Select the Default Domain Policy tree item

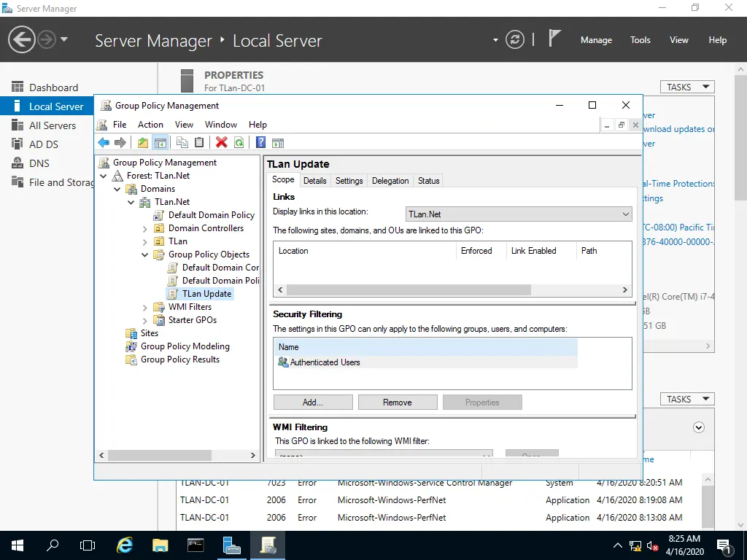(x=212, y=215)
